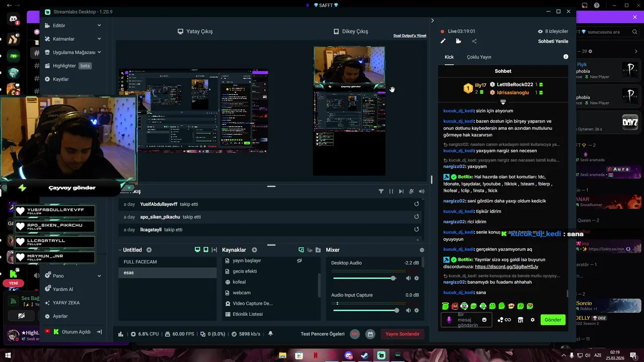
Task: Pause the event alert queue
Action: (x=391, y=192)
